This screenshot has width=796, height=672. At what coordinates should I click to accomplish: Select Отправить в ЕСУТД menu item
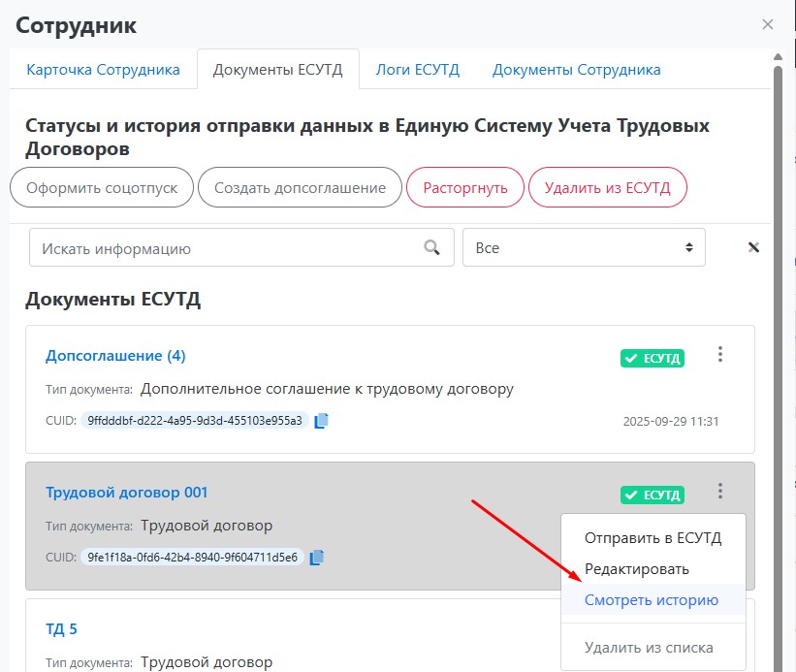pyautogui.click(x=653, y=538)
